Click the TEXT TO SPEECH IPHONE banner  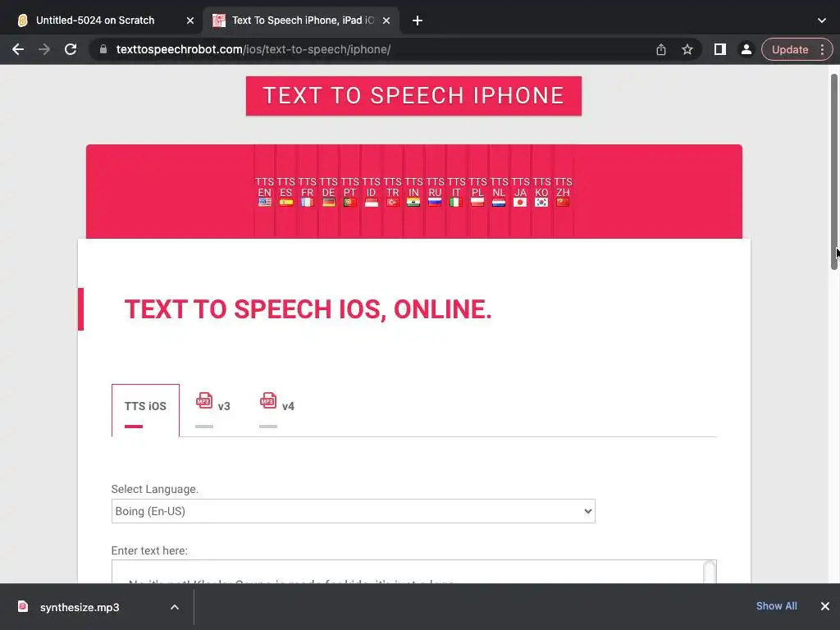click(x=413, y=96)
